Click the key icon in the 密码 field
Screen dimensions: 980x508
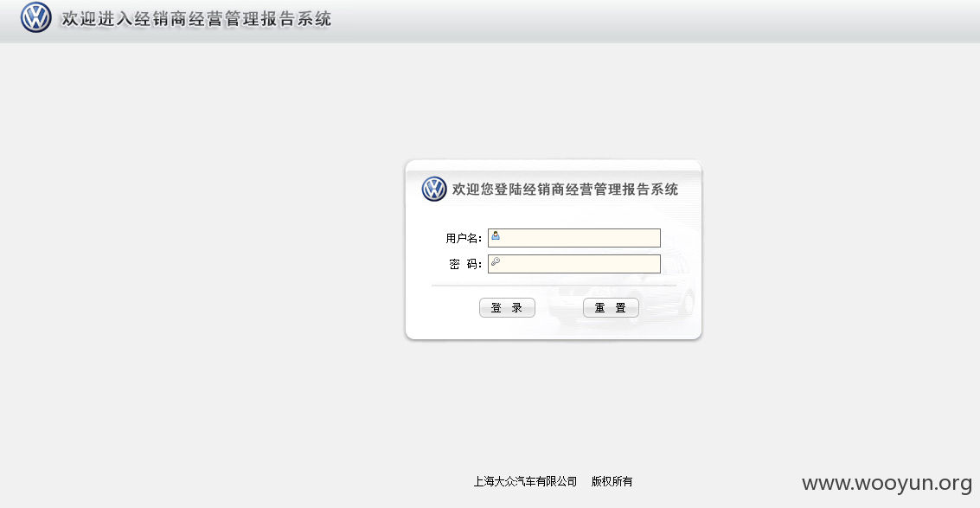click(x=496, y=261)
